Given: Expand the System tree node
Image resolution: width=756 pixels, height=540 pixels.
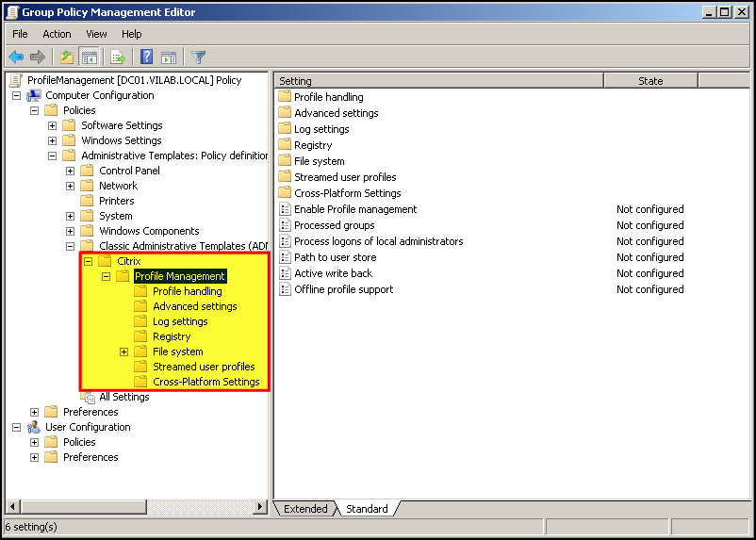Looking at the screenshot, I should tap(70, 216).
